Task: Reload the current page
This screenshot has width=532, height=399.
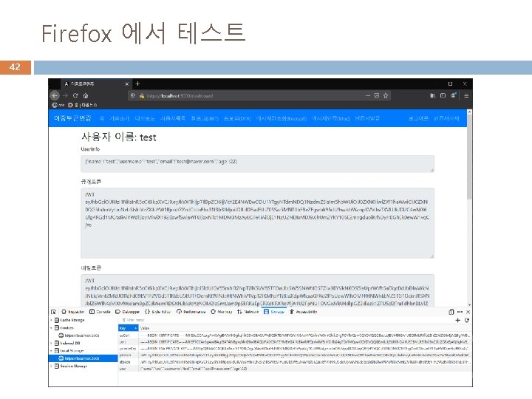Action: coord(75,95)
